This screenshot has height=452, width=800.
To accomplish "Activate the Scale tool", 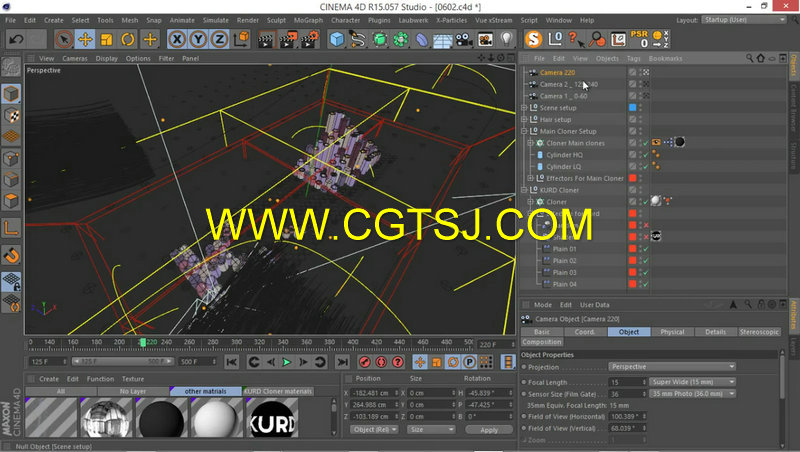I will pos(107,39).
